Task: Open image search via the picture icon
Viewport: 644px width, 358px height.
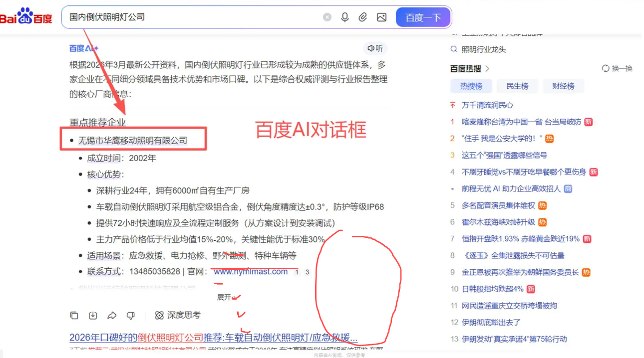Action: point(381,17)
